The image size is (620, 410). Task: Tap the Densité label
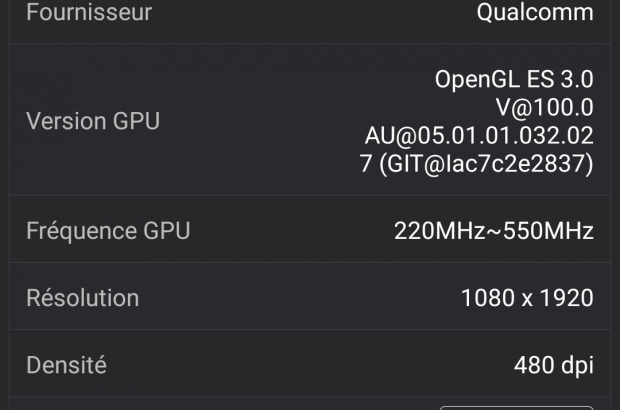66,365
